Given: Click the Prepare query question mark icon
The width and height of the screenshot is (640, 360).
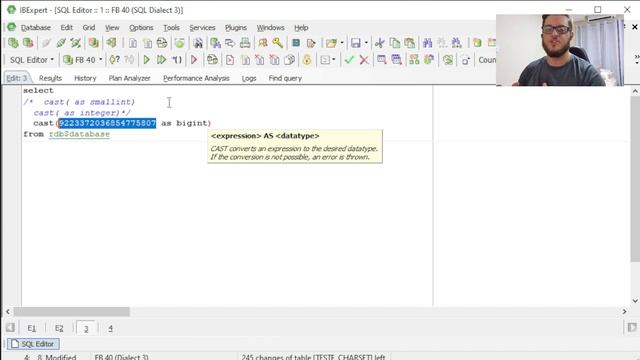Looking at the screenshot, I should click(115, 60).
